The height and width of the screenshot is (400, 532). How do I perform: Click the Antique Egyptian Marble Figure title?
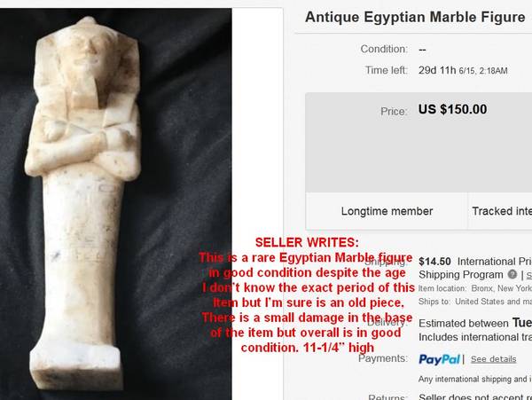pyautogui.click(x=415, y=17)
